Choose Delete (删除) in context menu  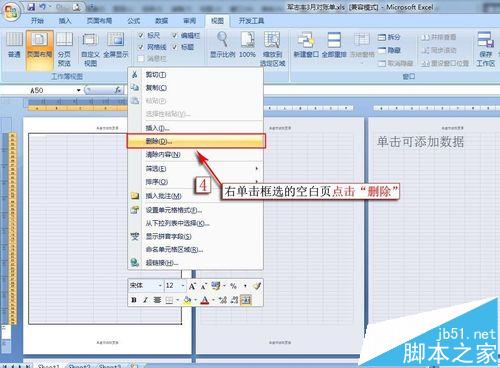click(x=196, y=141)
